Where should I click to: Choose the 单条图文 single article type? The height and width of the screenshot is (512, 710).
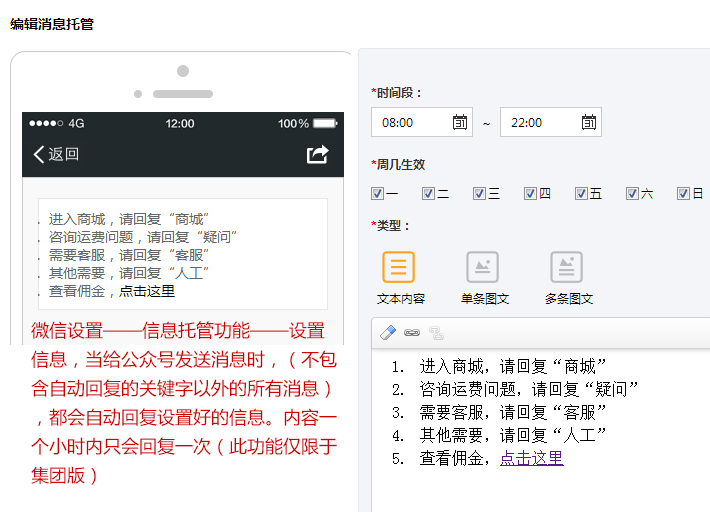483,267
